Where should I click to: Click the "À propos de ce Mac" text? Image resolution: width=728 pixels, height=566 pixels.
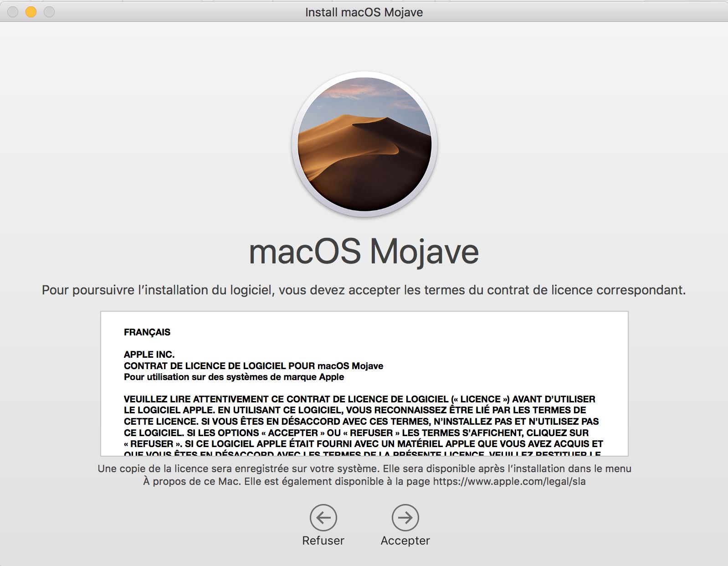pos(191,481)
